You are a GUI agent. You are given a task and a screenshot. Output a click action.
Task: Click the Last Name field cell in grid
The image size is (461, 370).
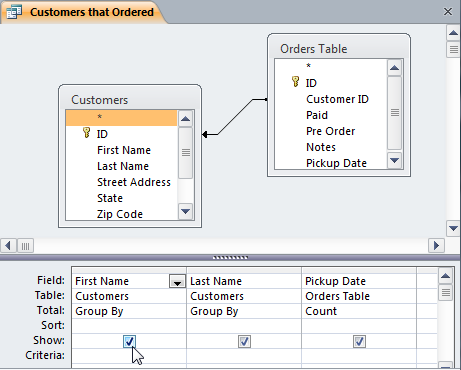pyautogui.click(x=244, y=281)
